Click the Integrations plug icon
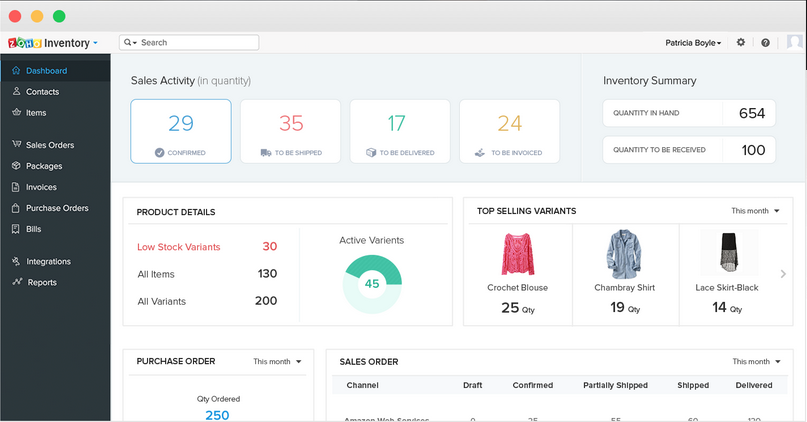The height and width of the screenshot is (422, 807). 16,261
